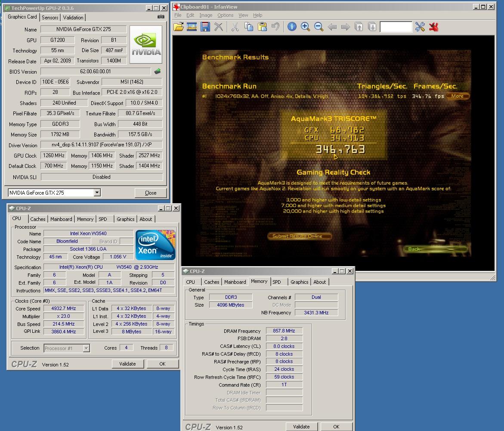
Task: Click the Previous file left arrow
Action: point(332,27)
